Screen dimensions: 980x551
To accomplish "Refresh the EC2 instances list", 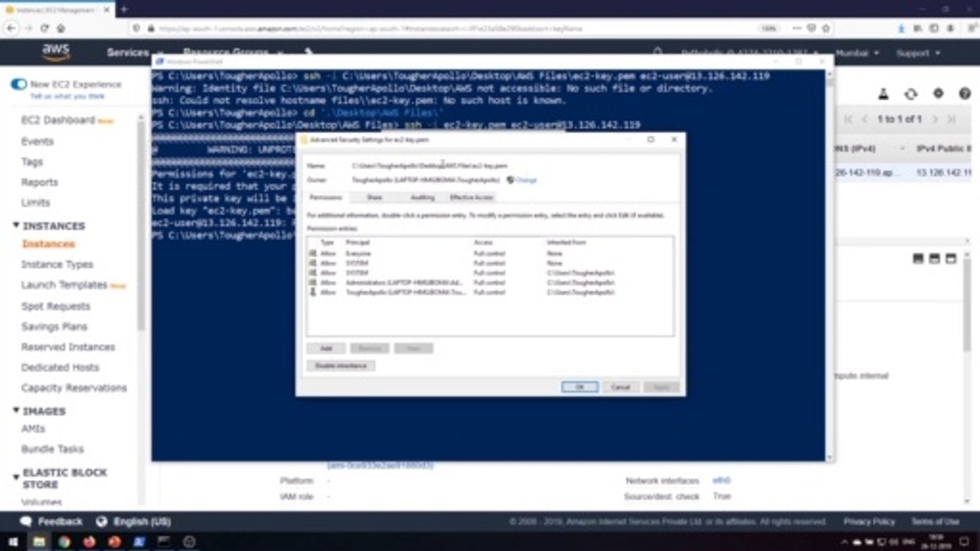I will [910, 94].
